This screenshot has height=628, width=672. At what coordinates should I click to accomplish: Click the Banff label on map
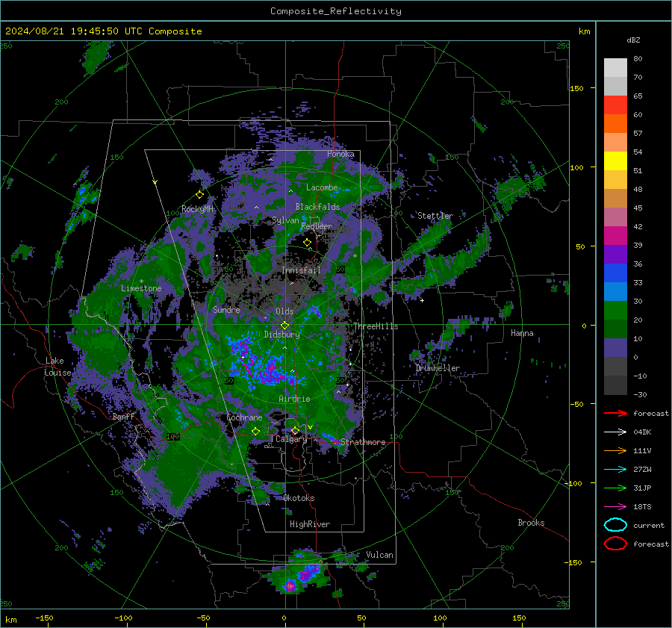pos(123,417)
